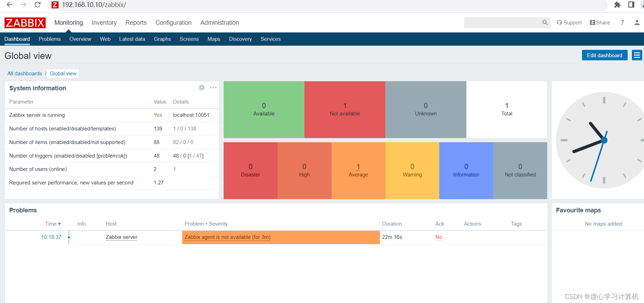Click the ZABBIX logo
This screenshot has height=303, width=644.
coord(25,23)
